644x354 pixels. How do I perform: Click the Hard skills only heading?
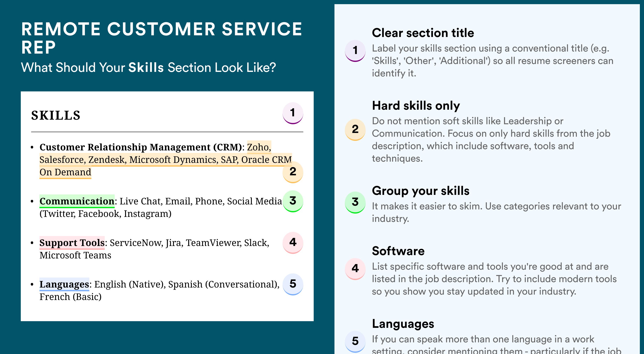click(416, 106)
